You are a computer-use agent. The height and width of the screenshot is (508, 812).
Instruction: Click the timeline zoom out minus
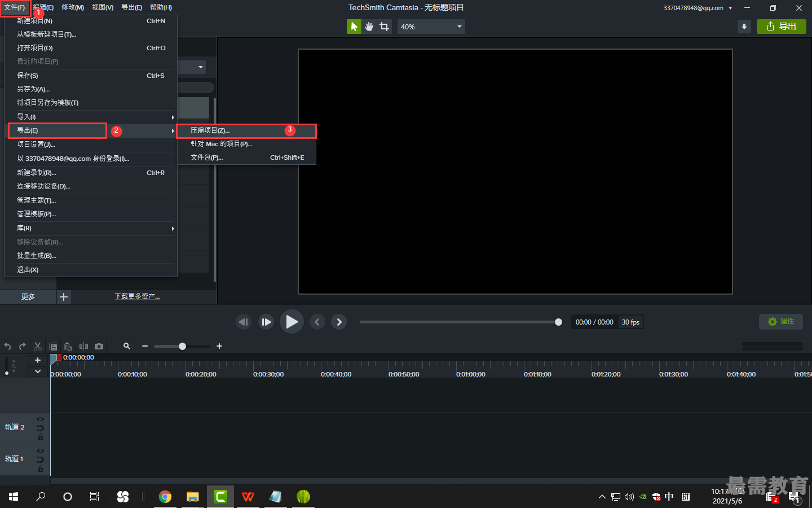(x=145, y=346)
